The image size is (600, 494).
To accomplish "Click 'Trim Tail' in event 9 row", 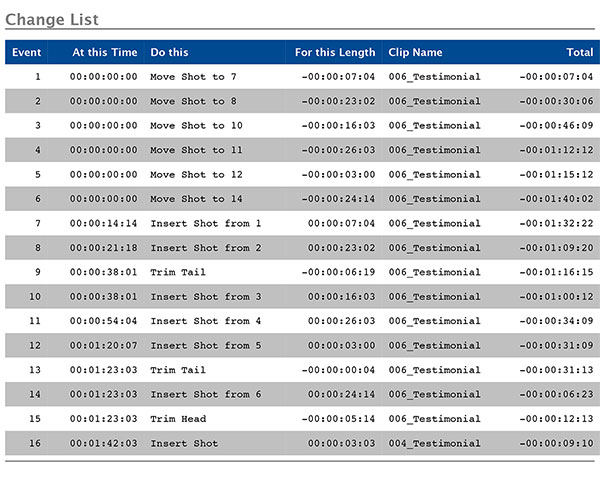I will pyautogui.click(x=178, y=272).
